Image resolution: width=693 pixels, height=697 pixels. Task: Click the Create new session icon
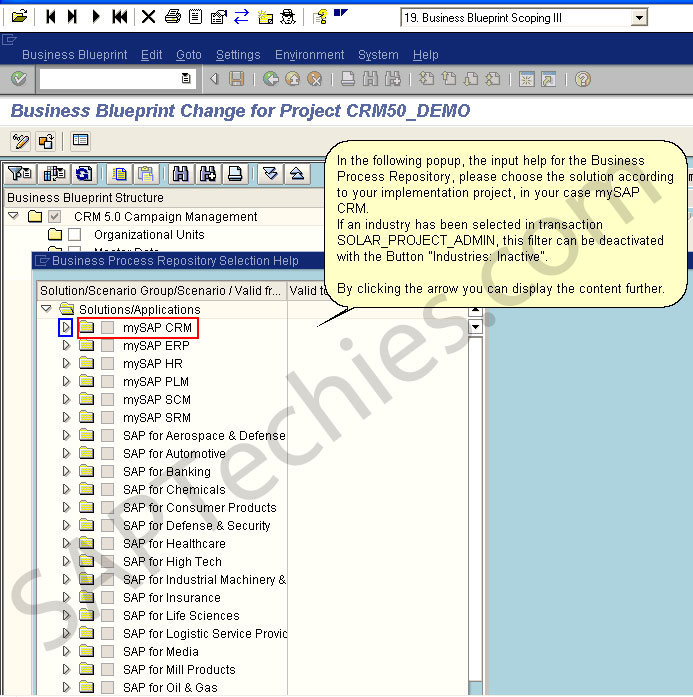[x=526, y=79]
